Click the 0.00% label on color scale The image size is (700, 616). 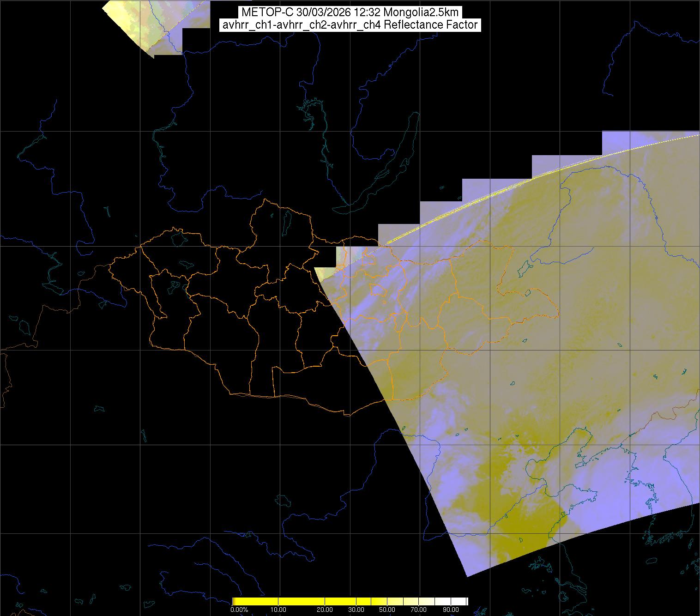coord(239,610)
